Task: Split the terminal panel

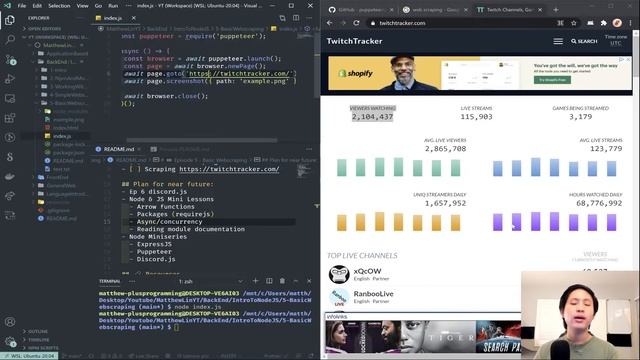Action: 269,281
